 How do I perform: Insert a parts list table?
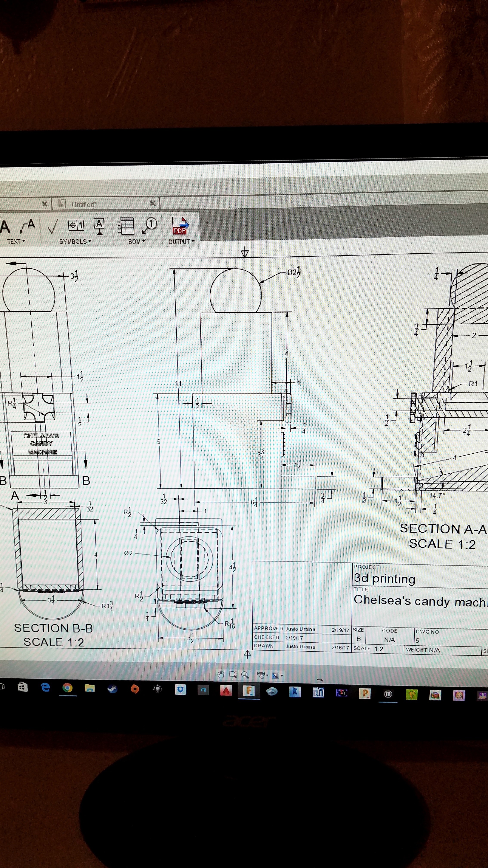126,226
